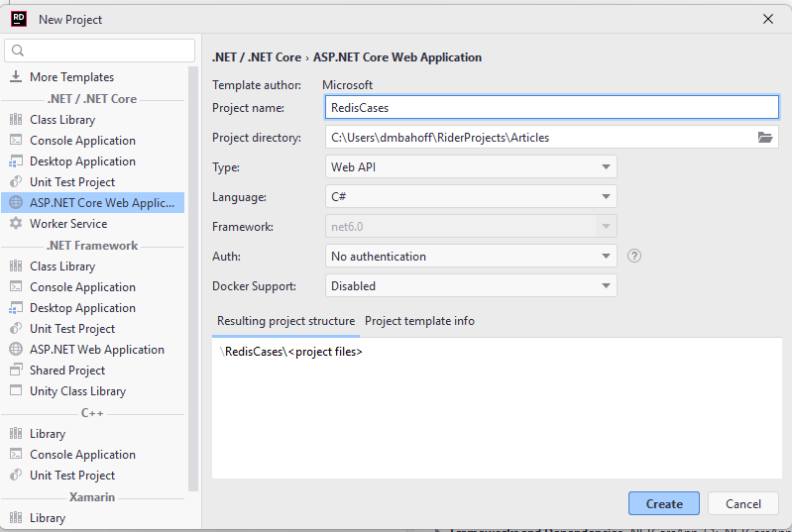Click the Auth help question mark icon
Screen dimensions: 792x532
point(634,256)
